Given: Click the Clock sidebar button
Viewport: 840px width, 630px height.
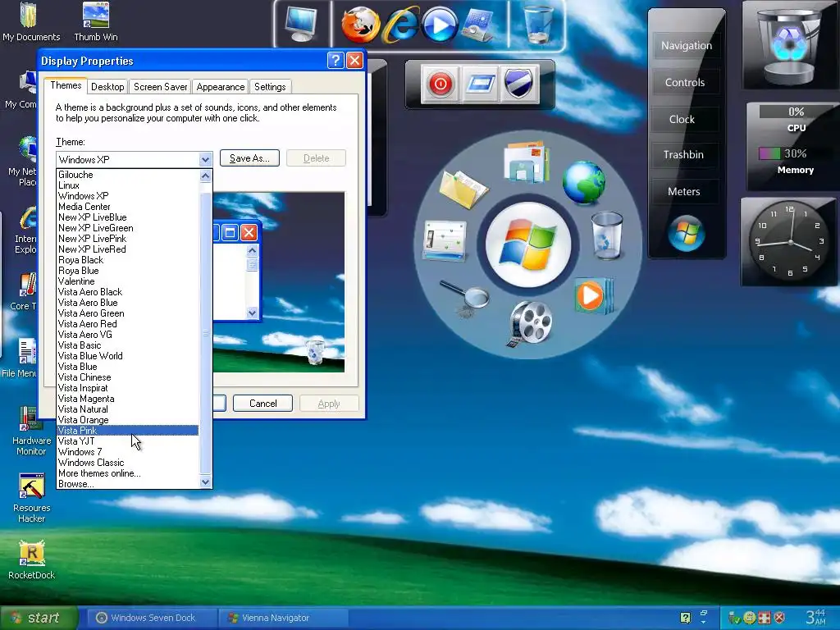Looking at the screenshot, I should point(682,120).
